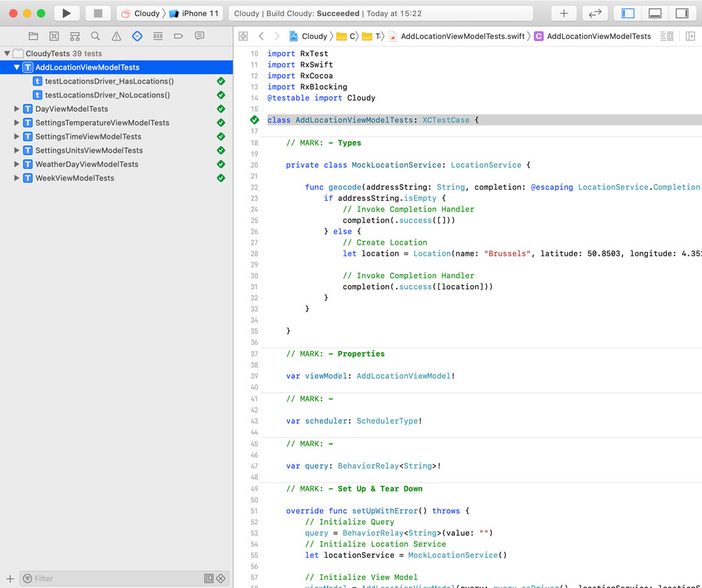The width and height of the screenshot is (702, 588).
Task: Open the Issue navigator
Action: [117, 36]
